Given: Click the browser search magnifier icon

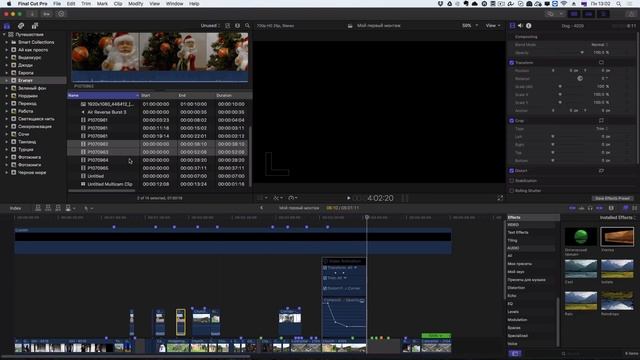Looking at the screenshot, I should click(247, 26).
